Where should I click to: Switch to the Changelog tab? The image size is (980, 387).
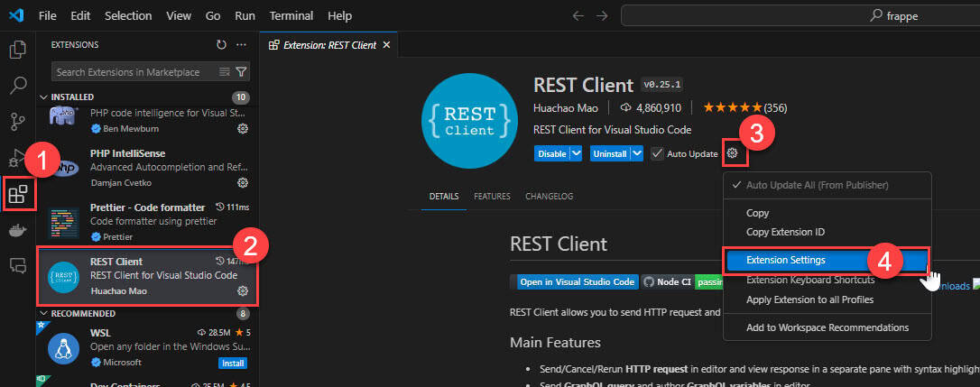click(549, 197)
